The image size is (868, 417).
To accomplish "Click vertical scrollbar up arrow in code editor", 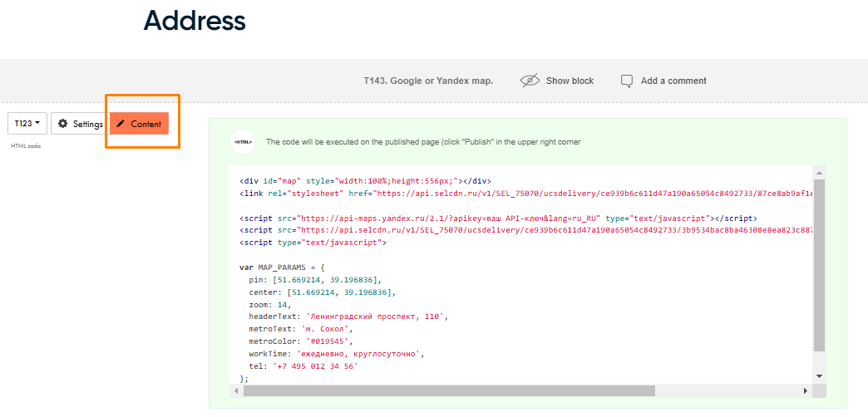I will tap(819, 174).
